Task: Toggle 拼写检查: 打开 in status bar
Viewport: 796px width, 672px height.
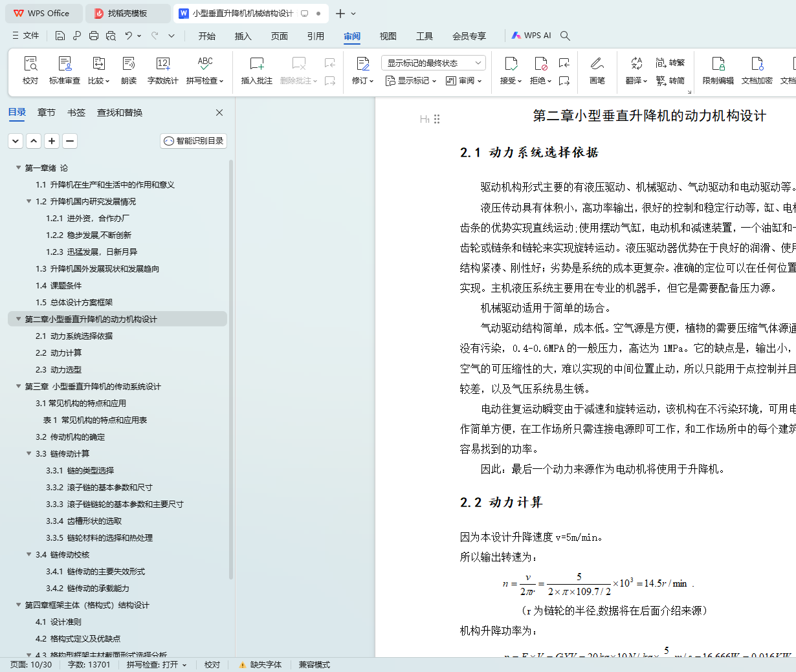Action: (157, 665)
